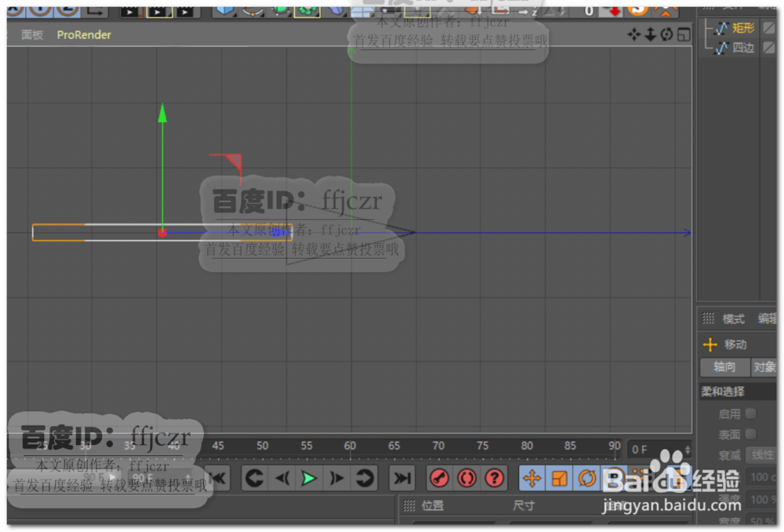Enable the 启用 soft selection checkbox

[750, 414]
